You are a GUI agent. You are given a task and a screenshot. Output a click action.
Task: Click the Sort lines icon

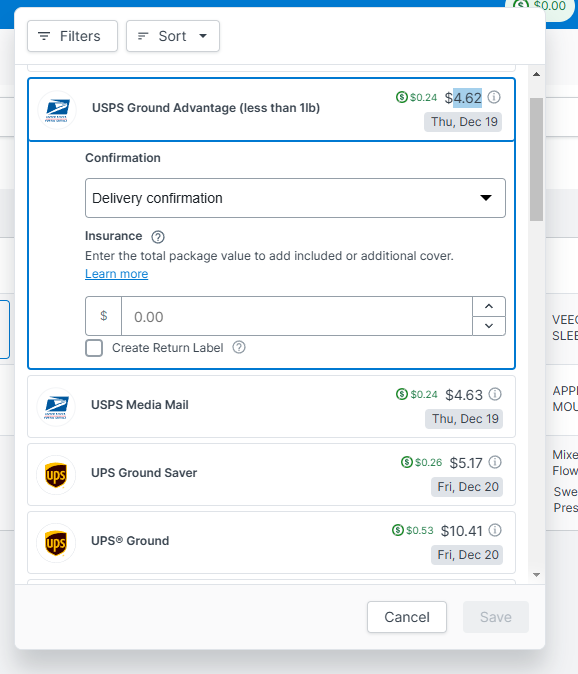pyautogui.click(x=143, y=36)
